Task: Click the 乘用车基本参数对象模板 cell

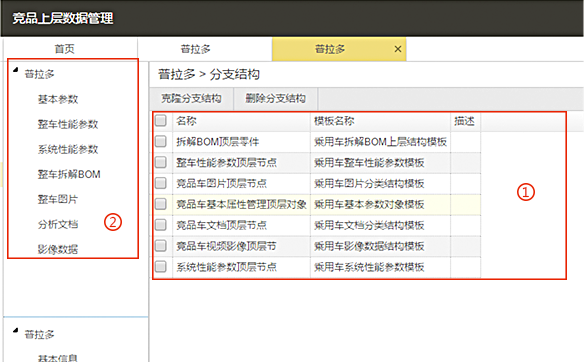Action: click(x=380, y=204)
